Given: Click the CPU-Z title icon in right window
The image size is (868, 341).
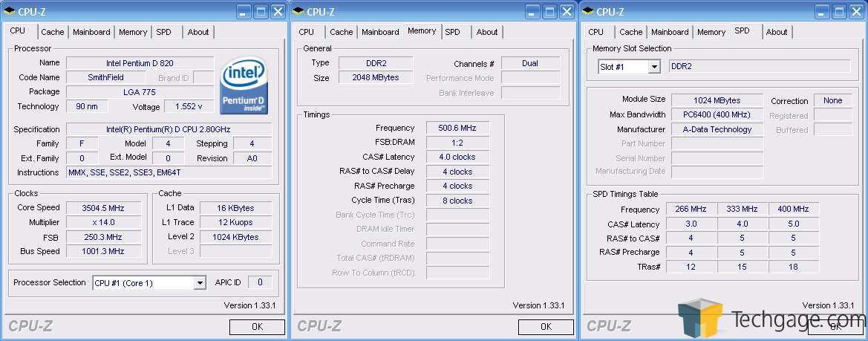Looking at the screenshot, I should click(x=588, y=11).
